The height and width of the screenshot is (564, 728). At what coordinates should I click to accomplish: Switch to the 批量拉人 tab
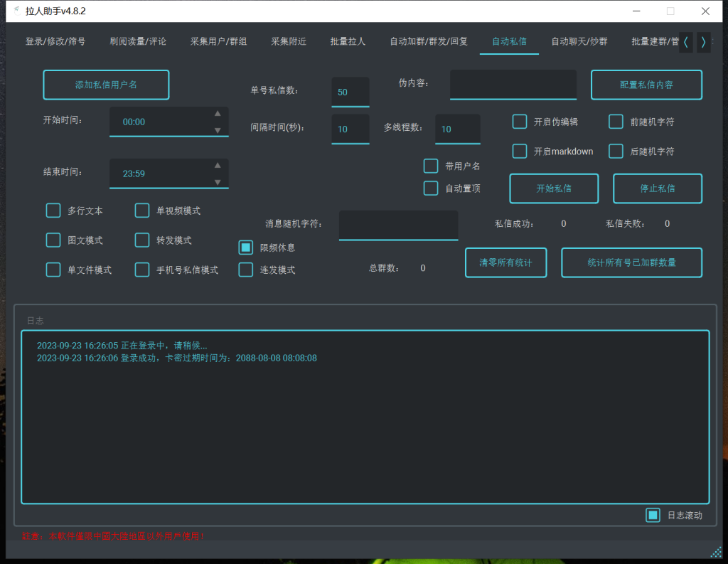349,41
